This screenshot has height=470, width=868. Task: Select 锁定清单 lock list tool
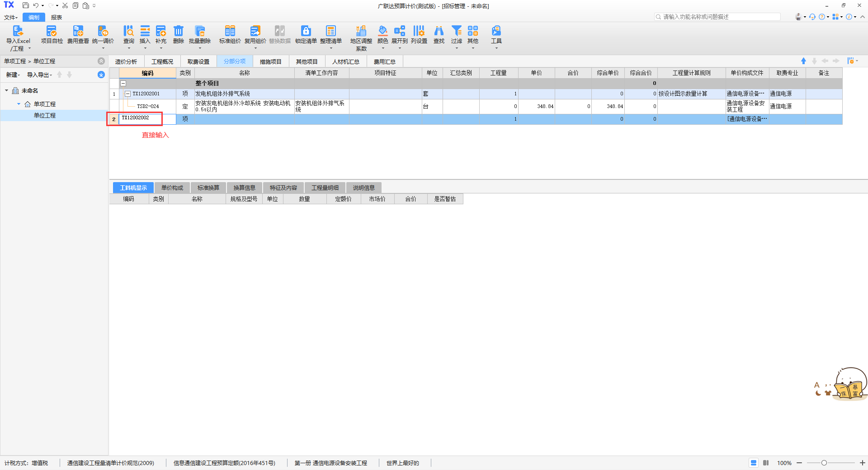306,32
